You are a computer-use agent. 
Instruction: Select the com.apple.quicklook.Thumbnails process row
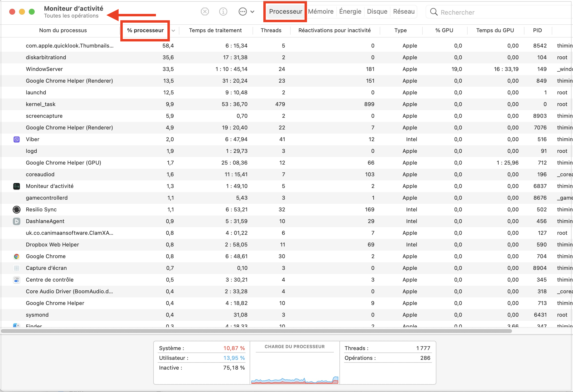tap(286, 46)
